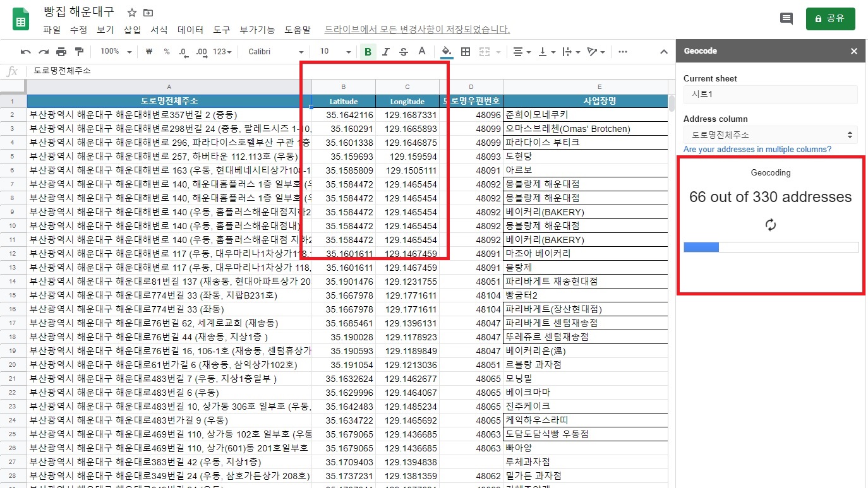The width and height of the screenshot is (868, 488).
Task: Toggle italic formatting
Action: (386, 52)
